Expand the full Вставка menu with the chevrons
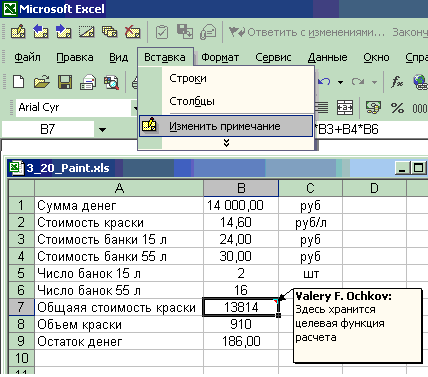This screenshot has height=377, width=428. [x=226, y=143]
